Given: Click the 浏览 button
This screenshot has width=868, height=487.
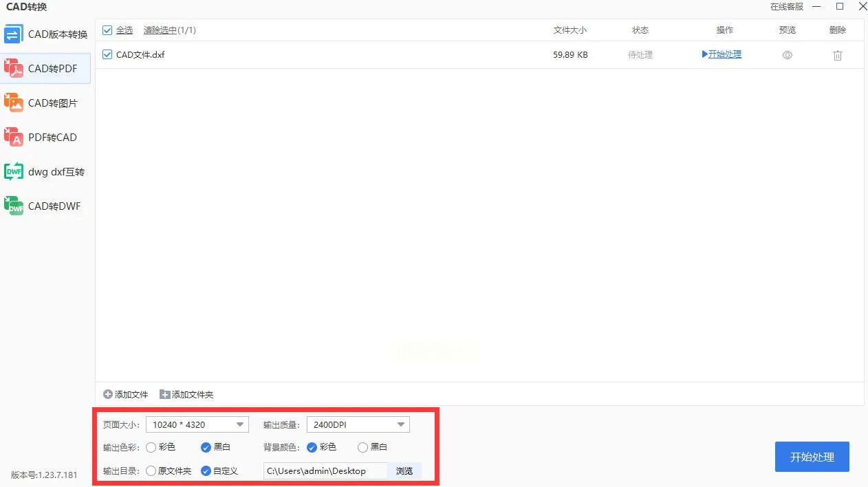Looking at the screenshot, I should [x=404, y=471].
